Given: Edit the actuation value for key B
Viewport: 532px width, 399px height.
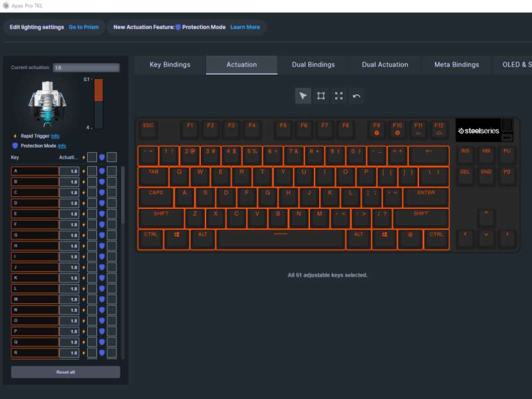Looking at the screenshot, I should 69,182.
